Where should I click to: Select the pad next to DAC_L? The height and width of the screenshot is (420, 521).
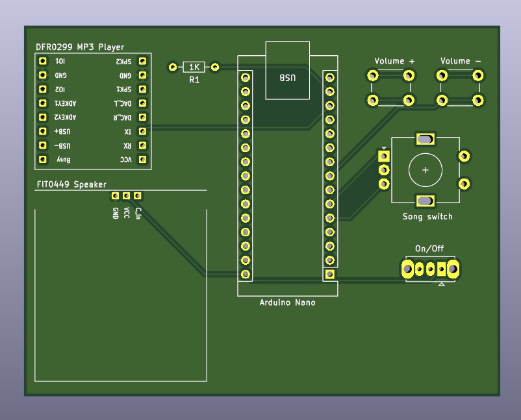[142, 103]
